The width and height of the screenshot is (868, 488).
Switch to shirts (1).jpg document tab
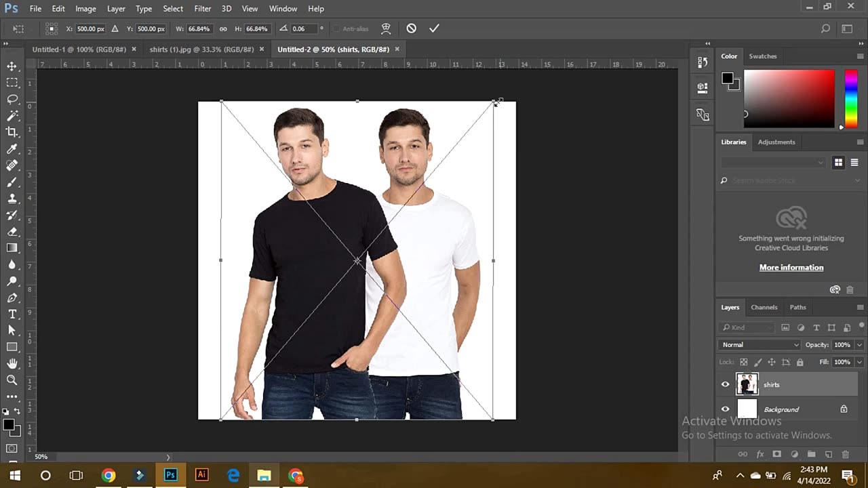201,49
